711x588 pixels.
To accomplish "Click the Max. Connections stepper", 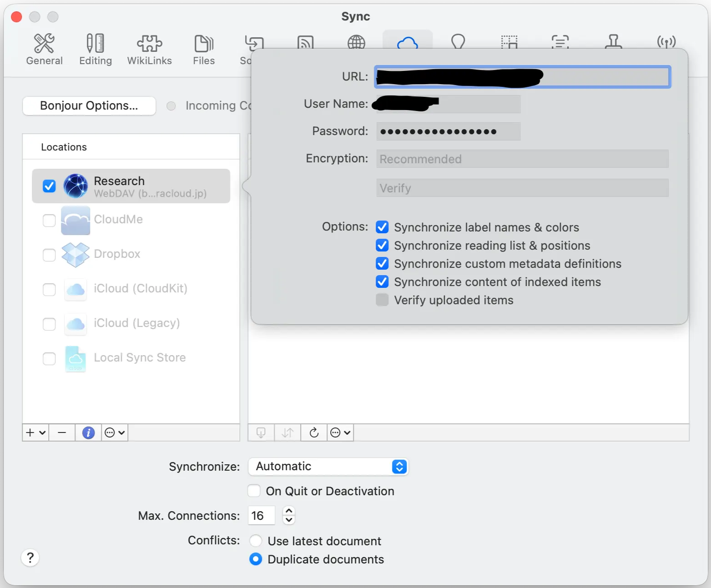I will (289, 516).
